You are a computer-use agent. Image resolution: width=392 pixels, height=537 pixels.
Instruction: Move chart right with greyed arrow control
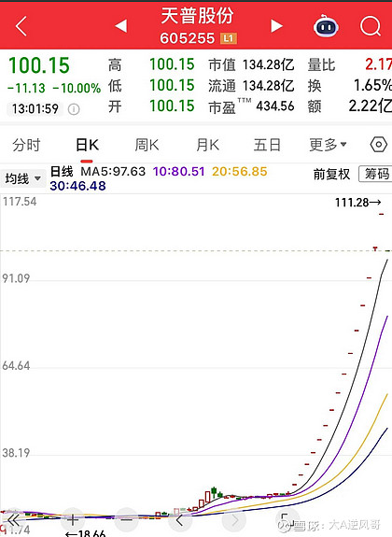coord(234,520)
